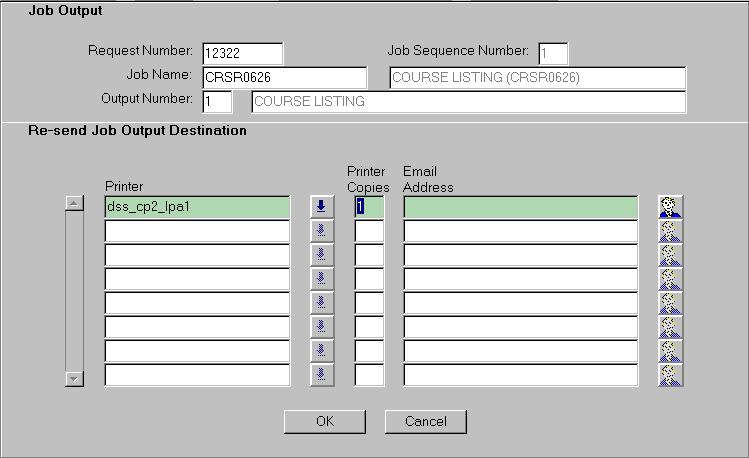Click the Output Number field

tap(216, 102)
